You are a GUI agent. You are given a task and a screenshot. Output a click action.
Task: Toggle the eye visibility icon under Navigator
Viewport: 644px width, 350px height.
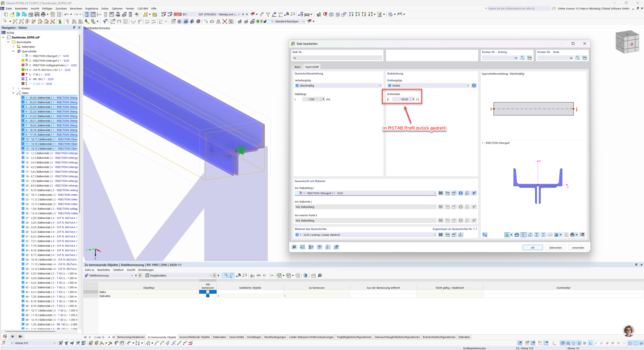(x=12, y=336)
